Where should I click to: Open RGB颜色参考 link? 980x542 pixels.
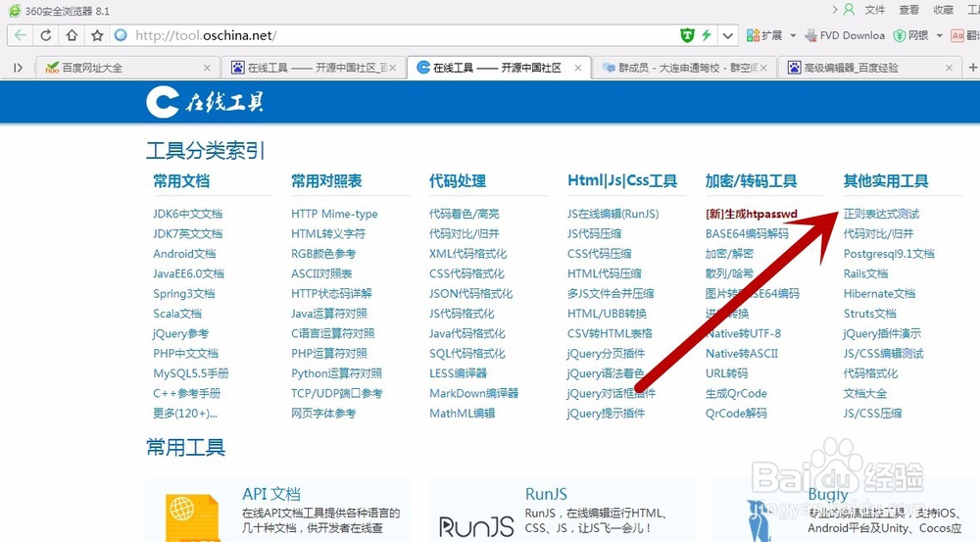pos(323,254)
